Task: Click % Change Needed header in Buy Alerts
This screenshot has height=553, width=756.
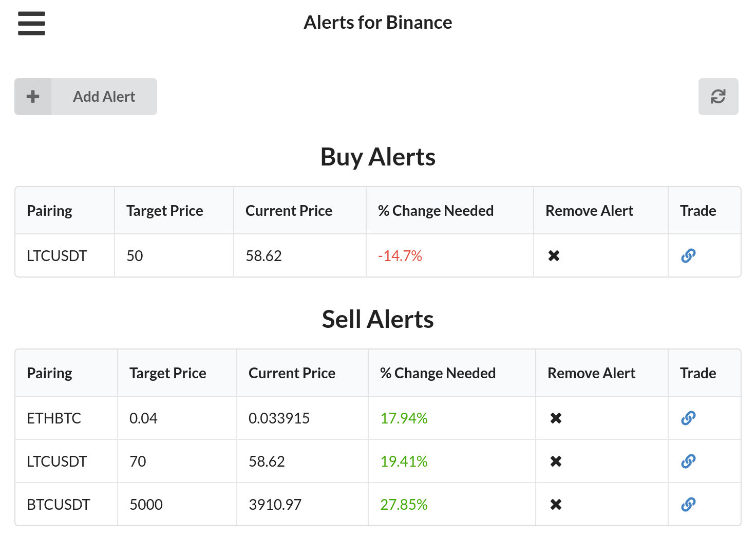Action: (436, 211)
